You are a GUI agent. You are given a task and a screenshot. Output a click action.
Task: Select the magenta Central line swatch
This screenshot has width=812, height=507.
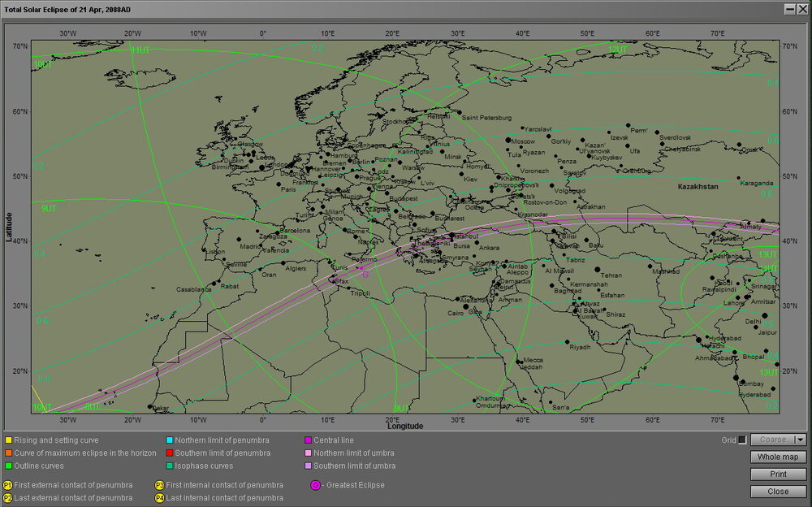309,440
